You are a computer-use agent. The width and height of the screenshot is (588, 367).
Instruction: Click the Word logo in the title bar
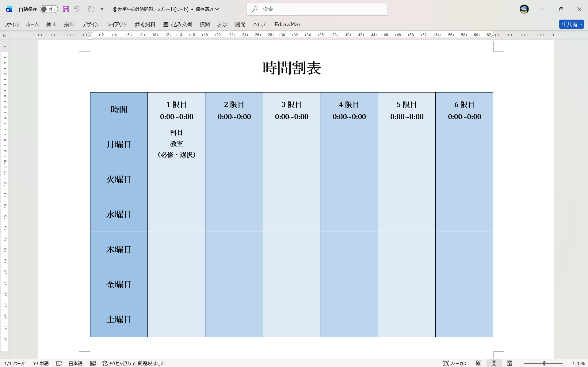click(x=8, y=9)
